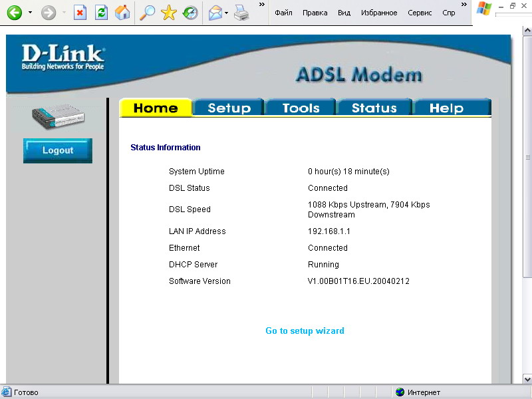532x399 pixels.
Task: Click the Mail envelope icon
Action: 215,13
